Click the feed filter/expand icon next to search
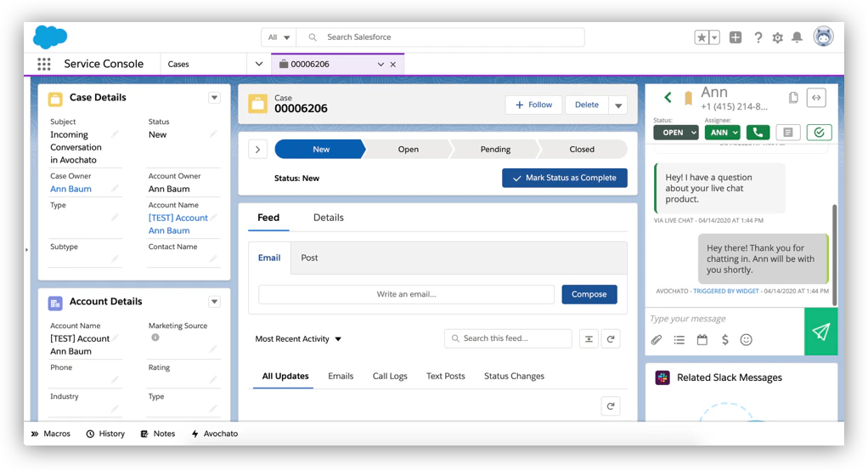 [589, 338]
